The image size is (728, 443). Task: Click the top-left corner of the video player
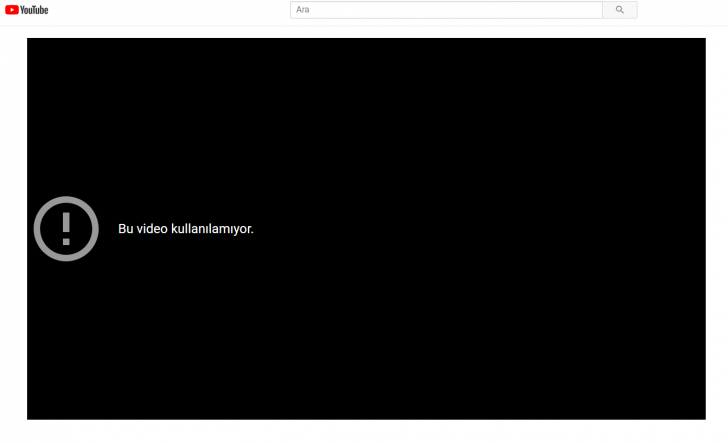point(32,43)
